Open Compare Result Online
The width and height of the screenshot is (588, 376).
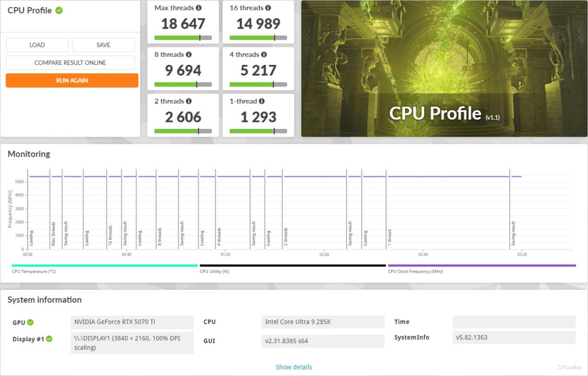(x=70, y=63)
